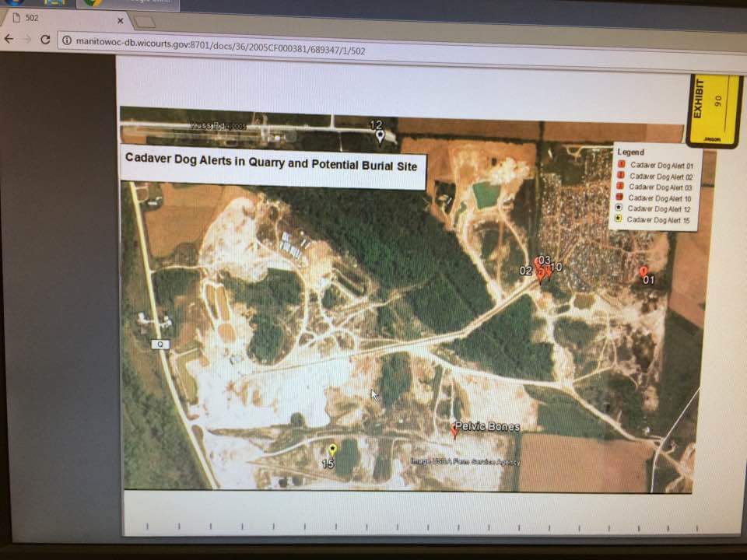Select yellow map marker 15
Image resolution: width=747 pixels, height=560 pixels.
pos(332,450)
